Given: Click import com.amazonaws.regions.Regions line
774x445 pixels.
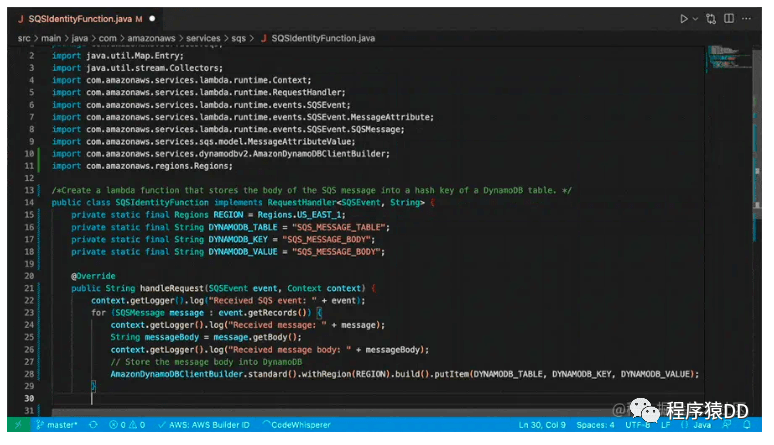Looking at the screenshot, I should pos(142,166).
